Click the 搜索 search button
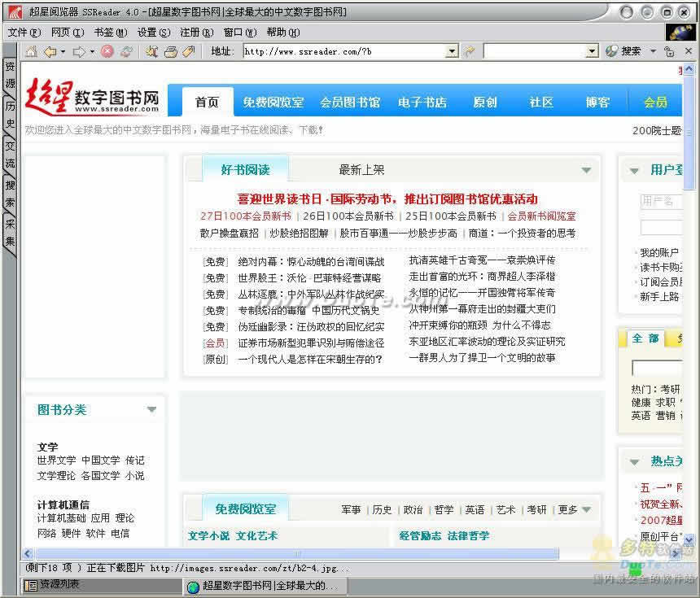 pos(623,51)
